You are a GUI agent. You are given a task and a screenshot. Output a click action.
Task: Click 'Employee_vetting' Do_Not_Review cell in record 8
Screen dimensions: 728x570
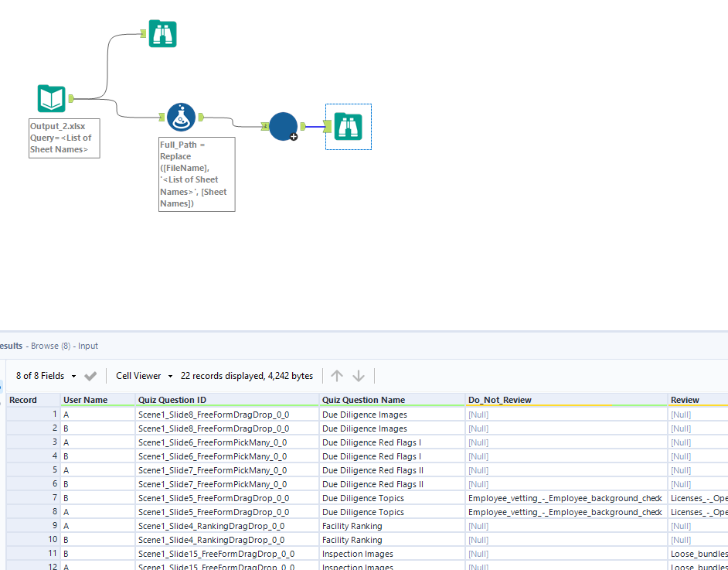click(x=566, y=512)
